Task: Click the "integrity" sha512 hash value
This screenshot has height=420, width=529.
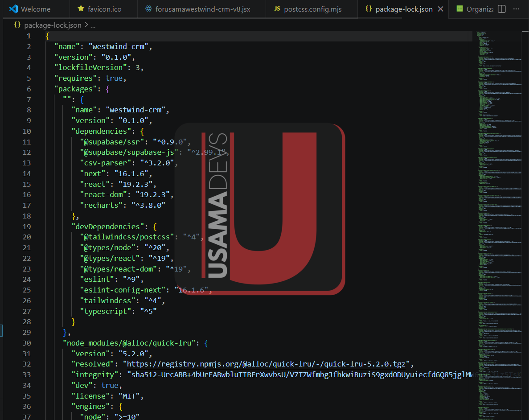Action: tap(299, 375)
